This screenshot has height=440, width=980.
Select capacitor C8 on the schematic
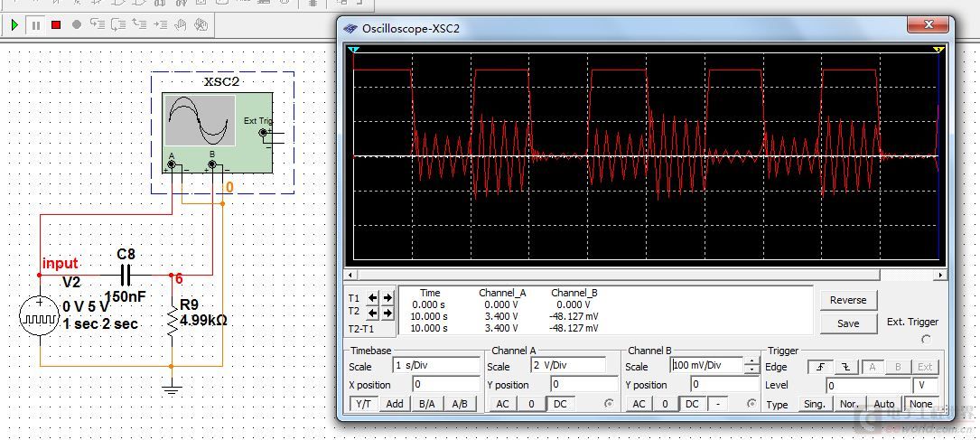[x=126, y=275]
